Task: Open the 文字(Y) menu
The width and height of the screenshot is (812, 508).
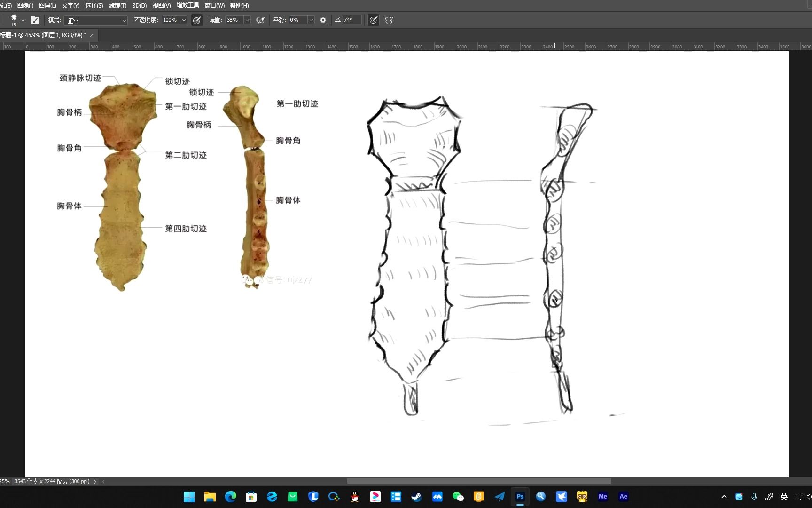Action: pyautogui.click(x=70, y=5)
